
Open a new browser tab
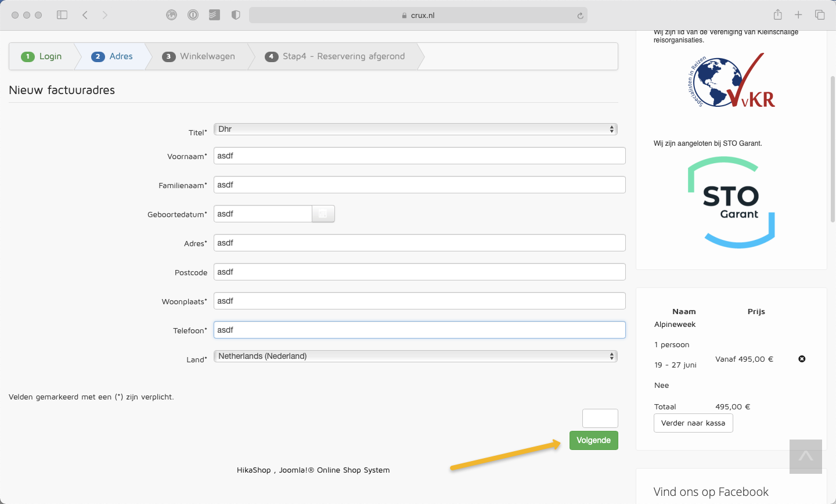click(x=798, y=15)
